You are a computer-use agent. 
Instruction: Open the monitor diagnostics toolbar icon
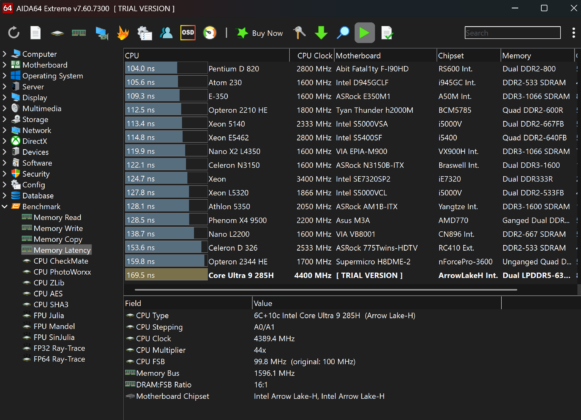[x=102, y=33]
